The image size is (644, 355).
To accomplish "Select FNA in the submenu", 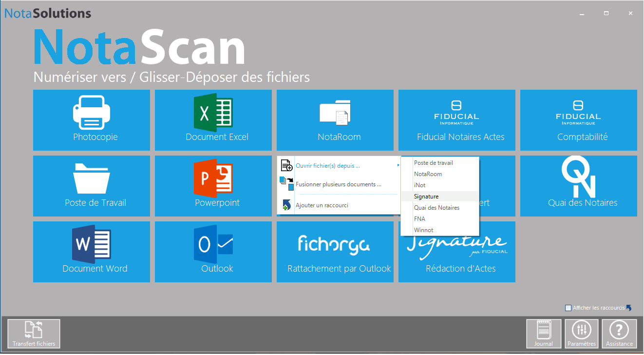I will 440,219.
